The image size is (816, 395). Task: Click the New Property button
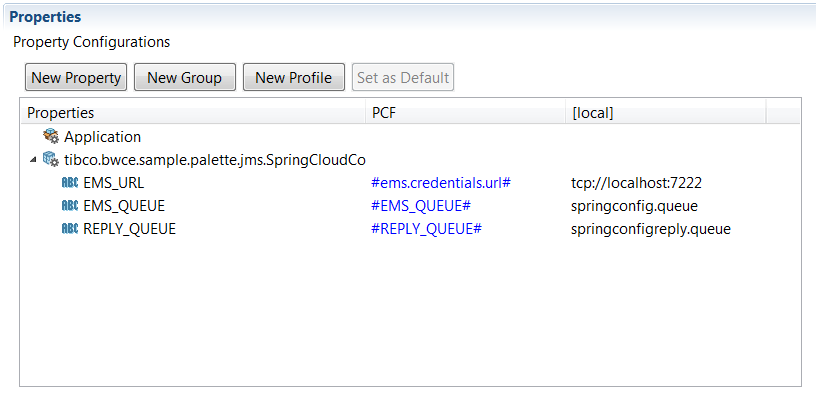(x=76, y=78)
